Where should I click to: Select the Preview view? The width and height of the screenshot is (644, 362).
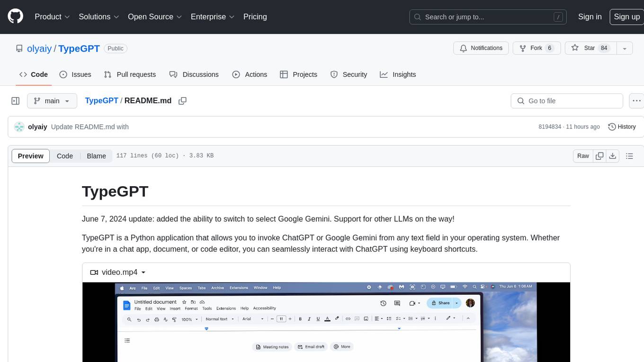coord(31,156)
